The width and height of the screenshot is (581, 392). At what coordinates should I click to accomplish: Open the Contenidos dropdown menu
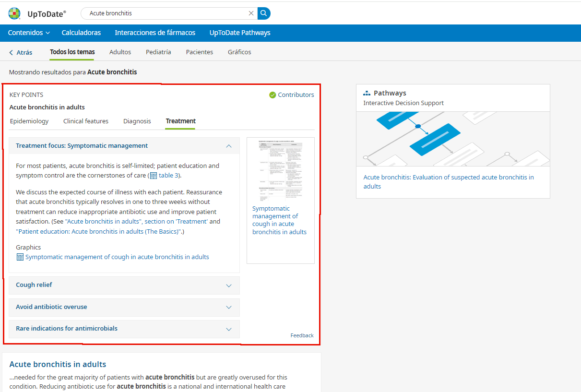29,33
